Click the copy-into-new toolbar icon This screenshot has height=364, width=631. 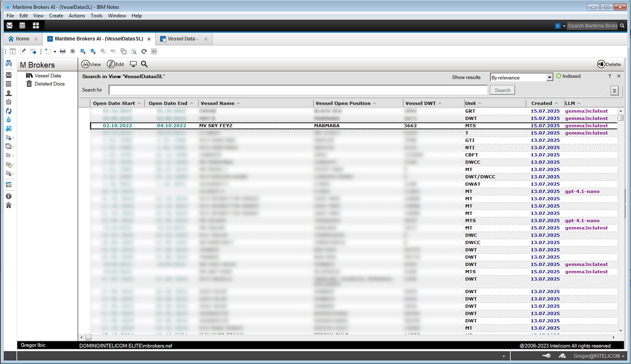click(124, 52)
